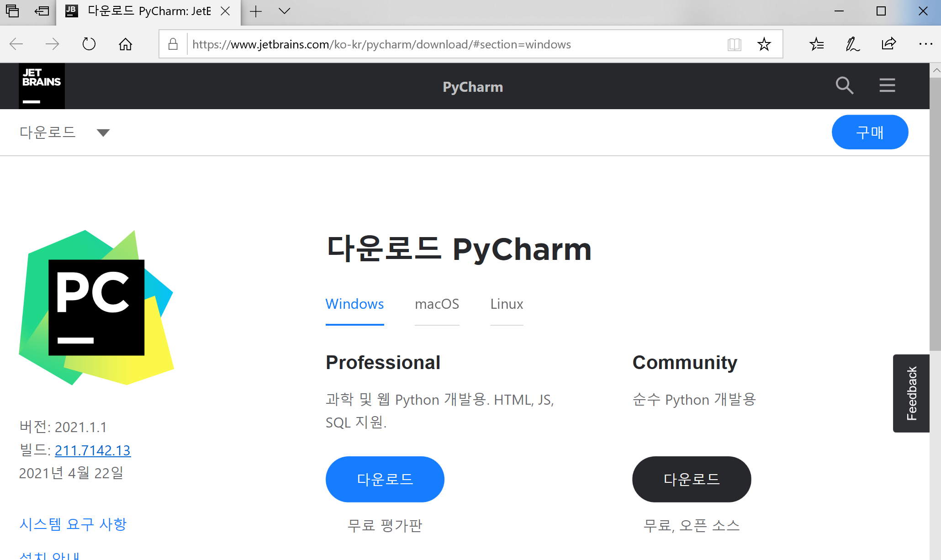Click the Professional heading
The width and height of the screenshot is (941, 560).
point(383,363)
